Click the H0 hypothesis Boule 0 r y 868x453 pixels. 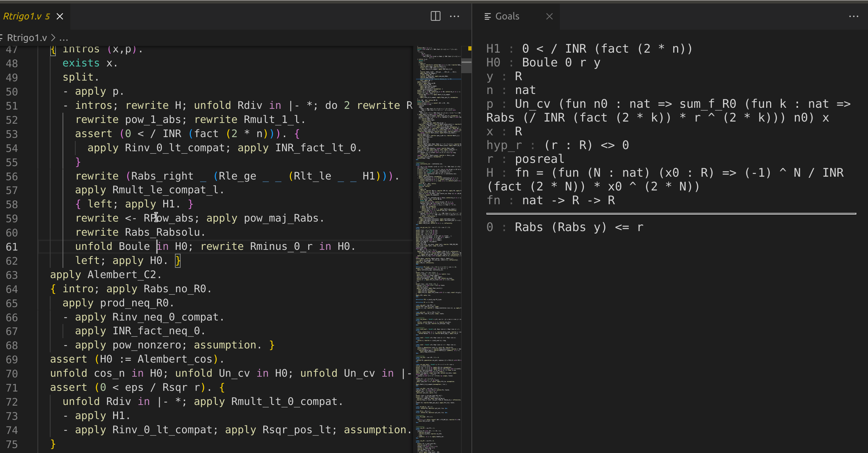click(x=561, y=63)
